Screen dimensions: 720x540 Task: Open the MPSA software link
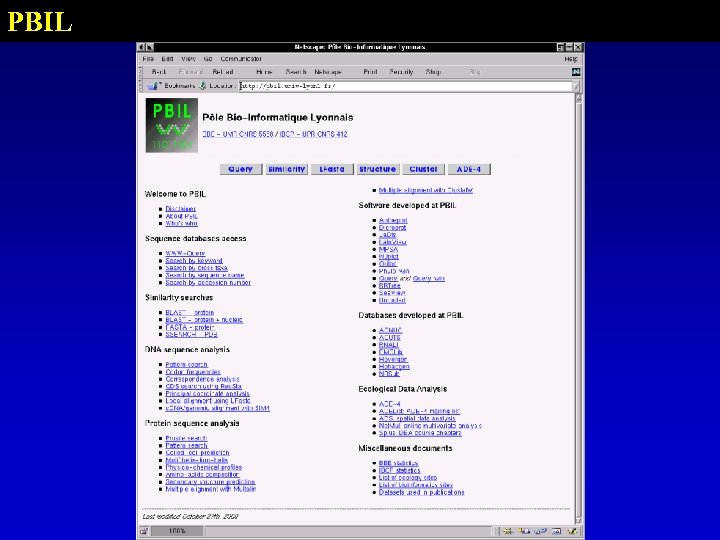click(388, 249)
